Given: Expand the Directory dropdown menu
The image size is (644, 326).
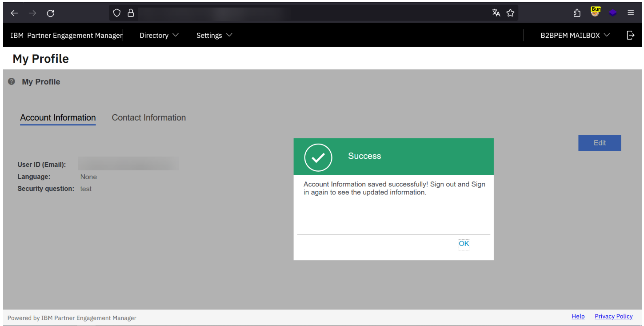Looking at the screenshot, I should pos(159,35).
